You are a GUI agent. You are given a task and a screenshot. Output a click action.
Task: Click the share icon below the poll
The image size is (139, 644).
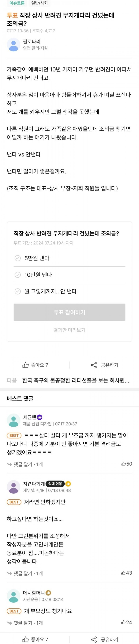[94, 365]
